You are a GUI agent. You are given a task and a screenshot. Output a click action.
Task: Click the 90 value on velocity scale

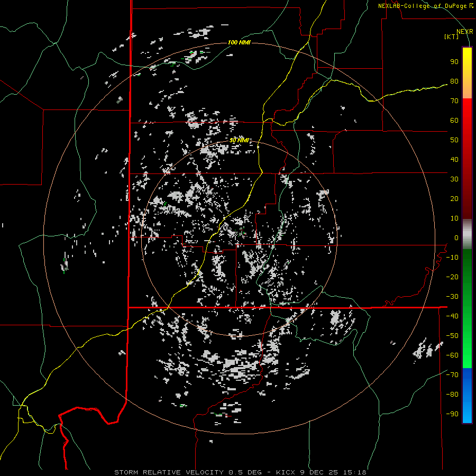coord(454,62)
